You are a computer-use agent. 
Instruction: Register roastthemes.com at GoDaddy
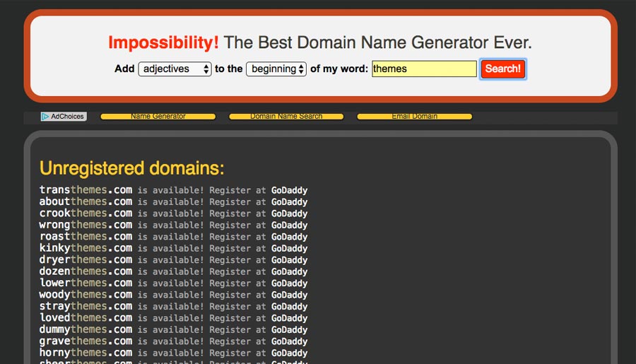click(x=289, y=237)
